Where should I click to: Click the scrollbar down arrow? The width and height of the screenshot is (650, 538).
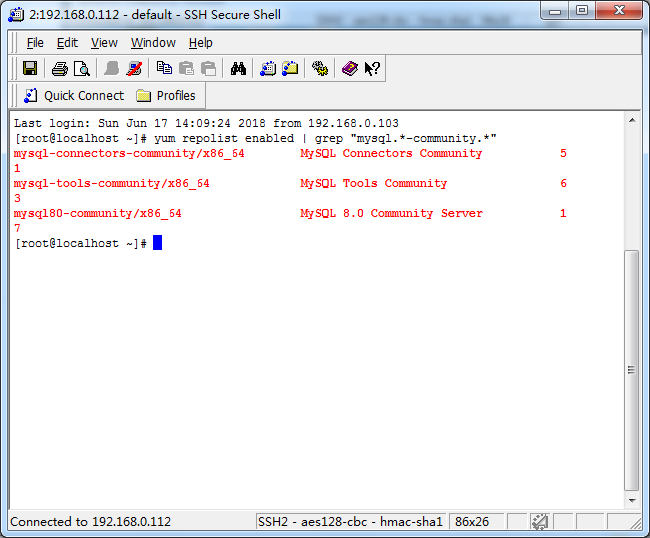click(632, 501)
